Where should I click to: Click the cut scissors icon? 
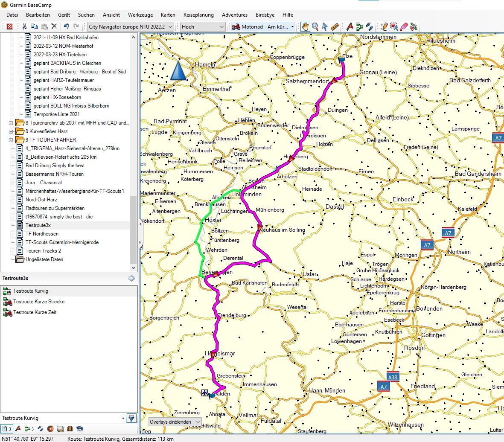(24, 26)
